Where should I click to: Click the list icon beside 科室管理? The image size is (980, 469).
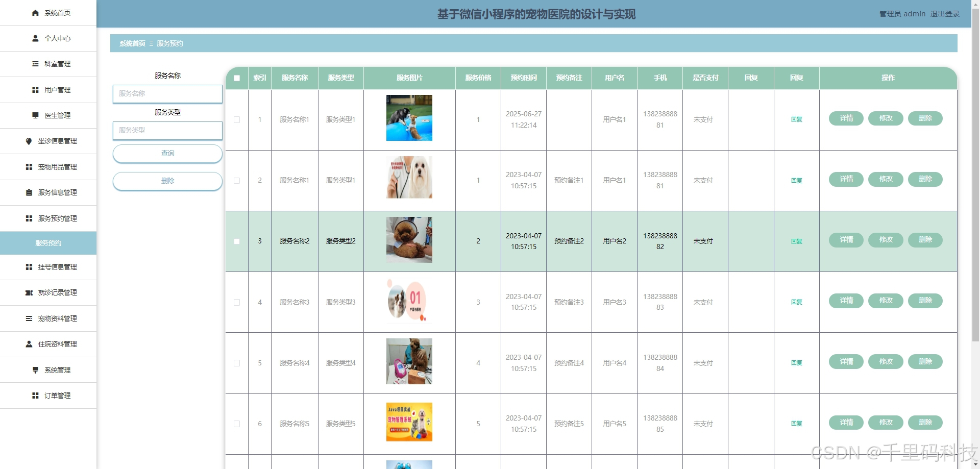(x=35, y=64)
